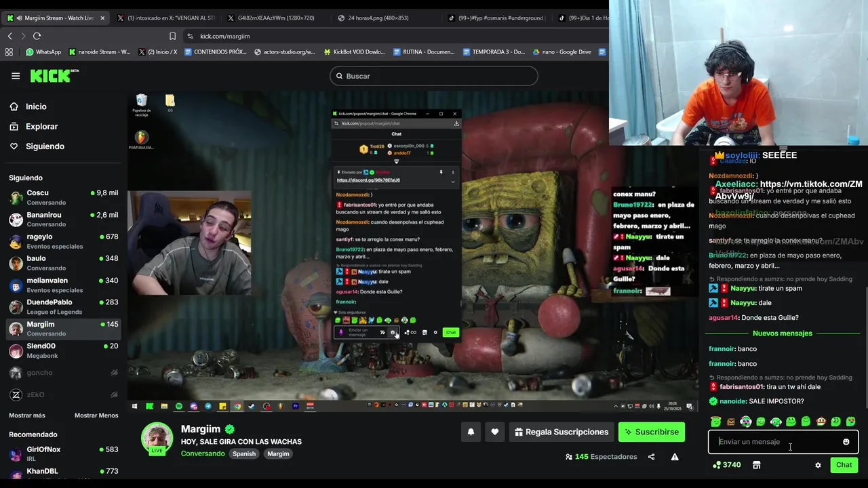This screenshot has width=868, height=488.
Task: Open the nano - Google Drive bookmark
Action: pyautogui.click(x=561, y=52)
